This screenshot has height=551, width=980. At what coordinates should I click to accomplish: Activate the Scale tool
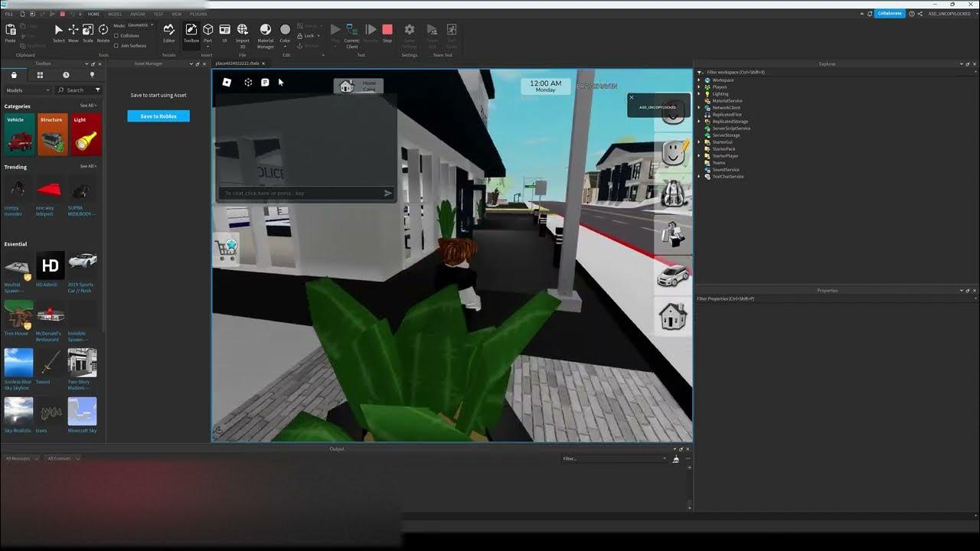(88, 32)
